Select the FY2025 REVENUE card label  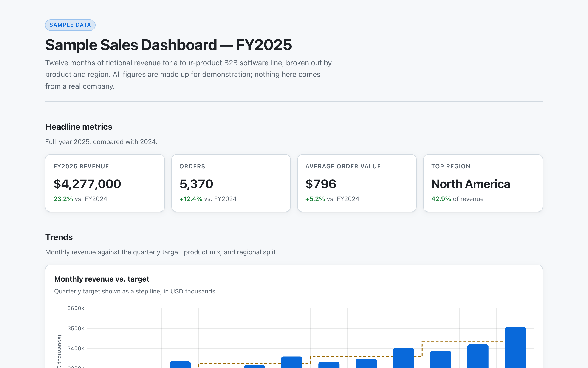tap(81, 166)
